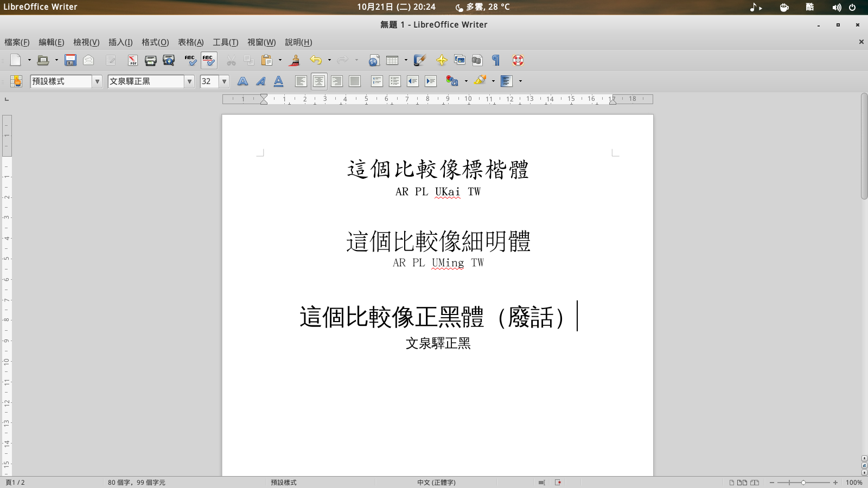Justify the paragraph text
Image resolution: width=868 pixels, height=488 pixels.
pos(355,81)
